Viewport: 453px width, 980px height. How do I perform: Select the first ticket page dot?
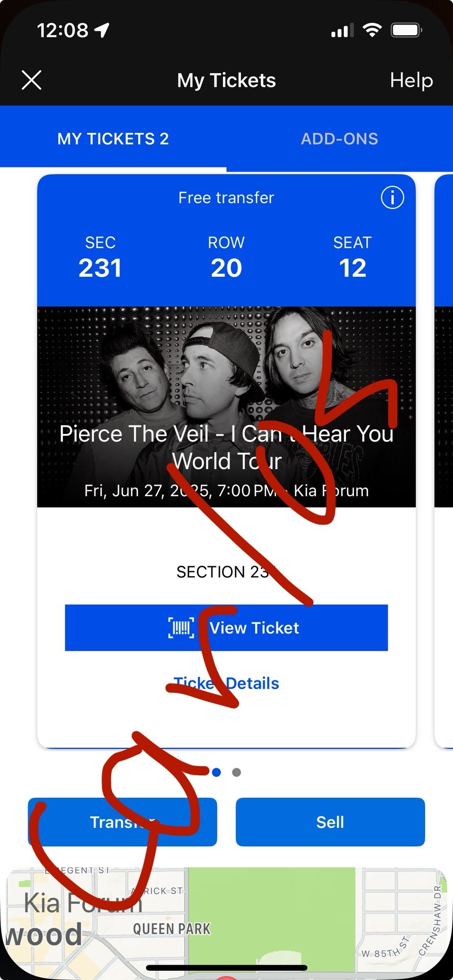(216, 772)
